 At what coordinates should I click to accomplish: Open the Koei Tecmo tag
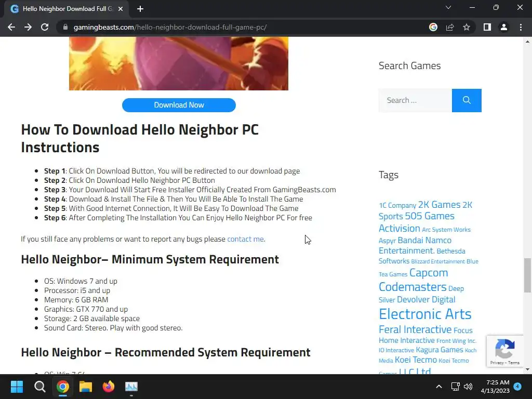pyautogui.click(x=416, y=360)
